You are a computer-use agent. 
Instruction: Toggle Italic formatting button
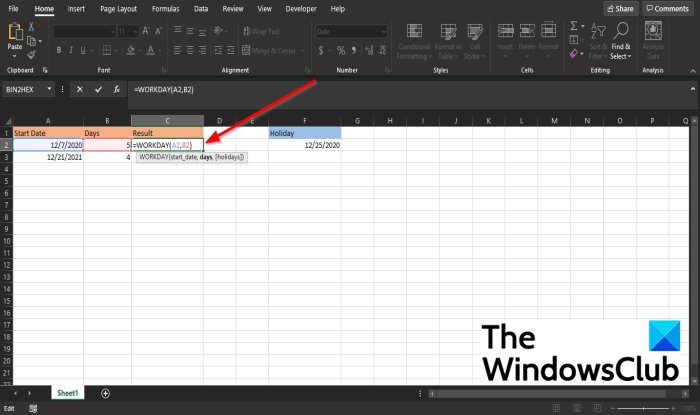pyautogui.click(x=71, y=50)
